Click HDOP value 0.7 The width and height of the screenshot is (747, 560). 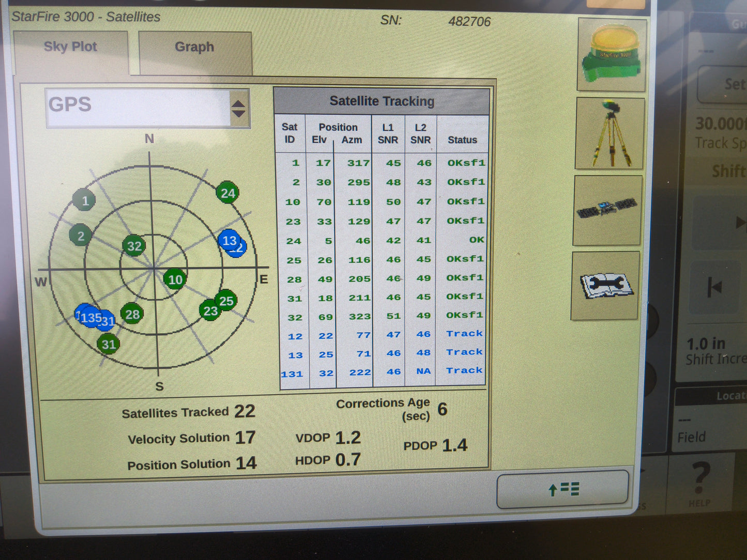tap(348, 460)
